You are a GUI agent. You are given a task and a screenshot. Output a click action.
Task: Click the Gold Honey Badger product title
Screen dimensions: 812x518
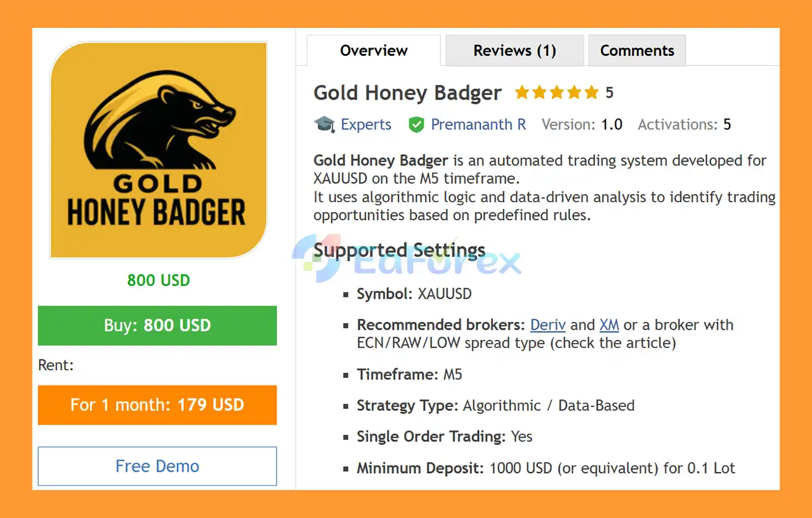point(407,93)
